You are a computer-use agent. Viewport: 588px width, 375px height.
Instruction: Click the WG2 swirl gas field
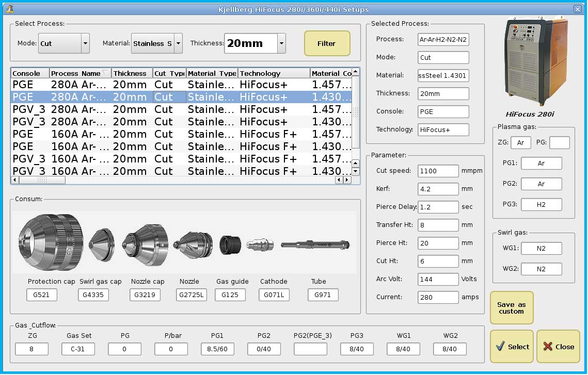pyautogui.click(x=542, y=269)
